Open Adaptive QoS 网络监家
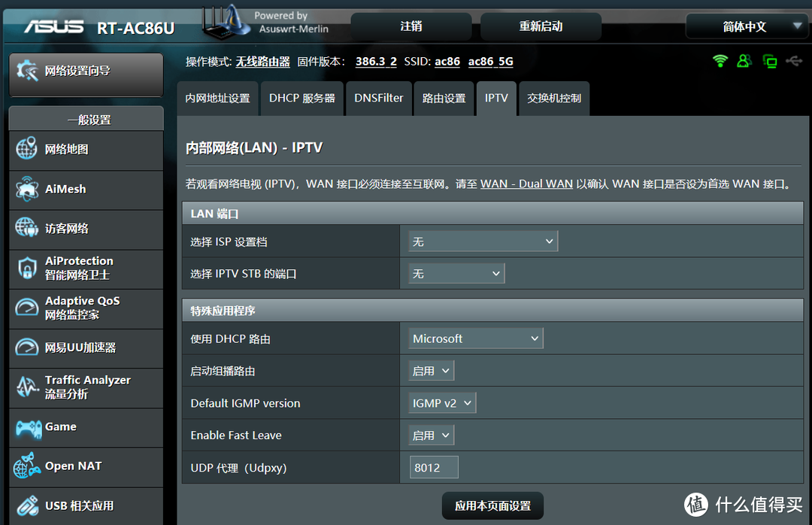The height and width of the screenshot is (525, 812). click(x=75, y=308)
